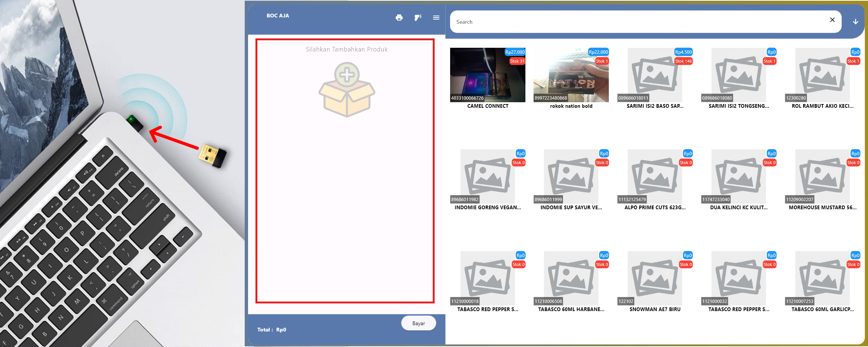Click image above barcode 1121000032
The width and height of the screenshot is (868, 347).
739,278
